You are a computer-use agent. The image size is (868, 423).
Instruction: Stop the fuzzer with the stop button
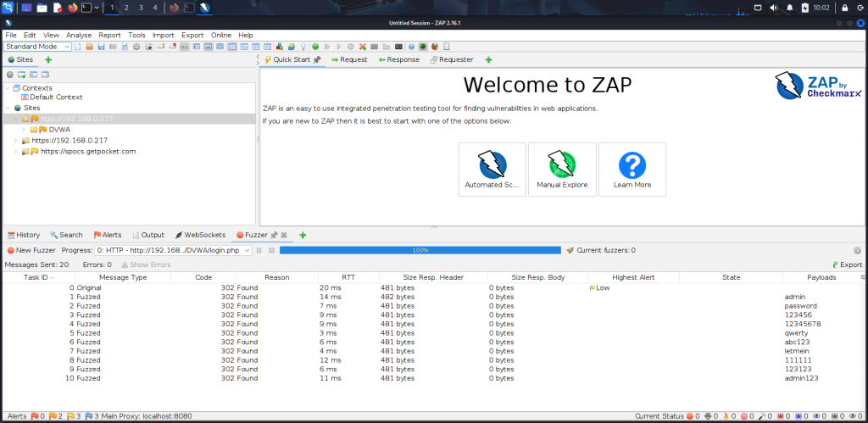271,250
